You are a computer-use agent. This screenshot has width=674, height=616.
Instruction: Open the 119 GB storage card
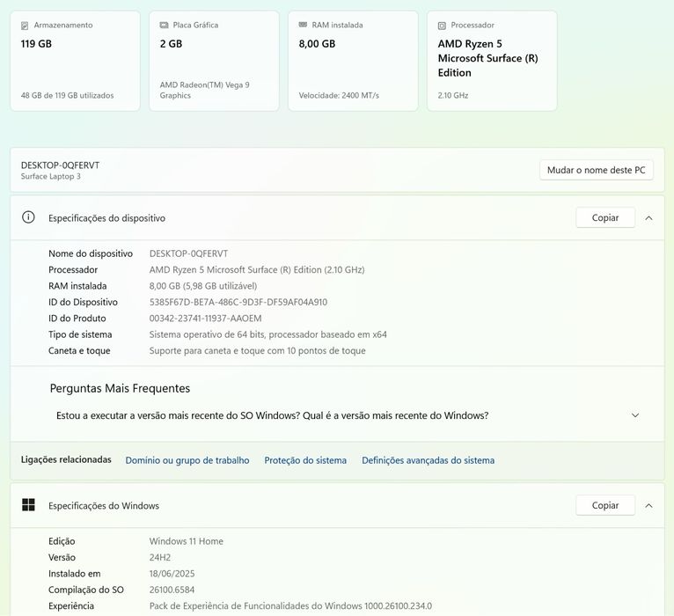point(75,62)
